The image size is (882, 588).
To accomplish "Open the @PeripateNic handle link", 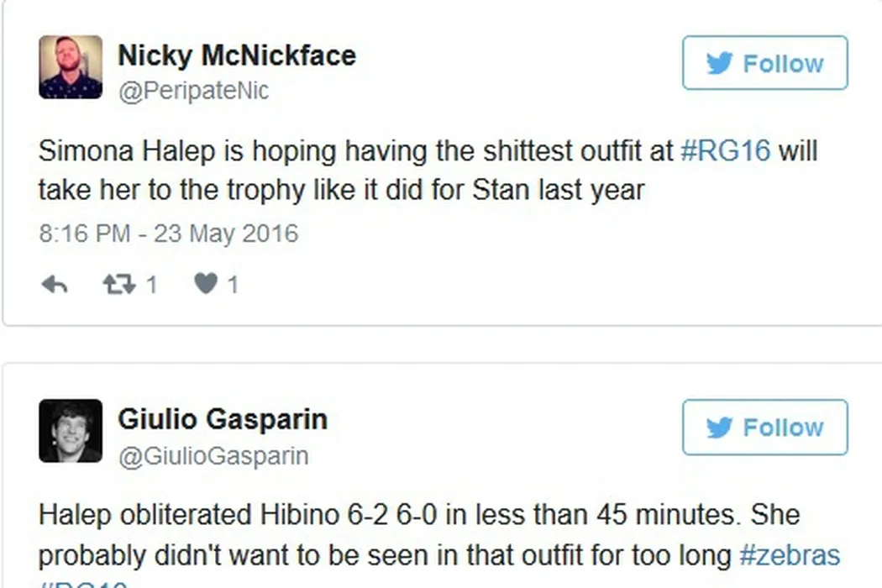I will [193, 91].
